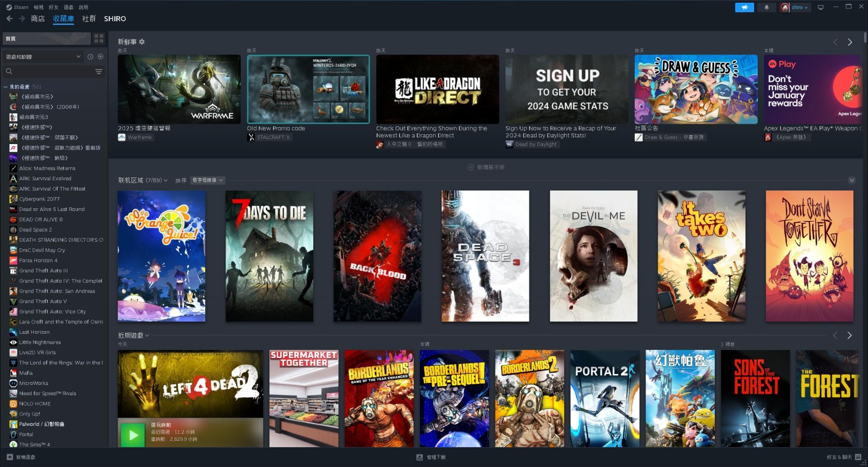Collapse the My Favorites category in sidebar
Screen dimensions: 868x467
pyautogui.click(x=5, y=87)
